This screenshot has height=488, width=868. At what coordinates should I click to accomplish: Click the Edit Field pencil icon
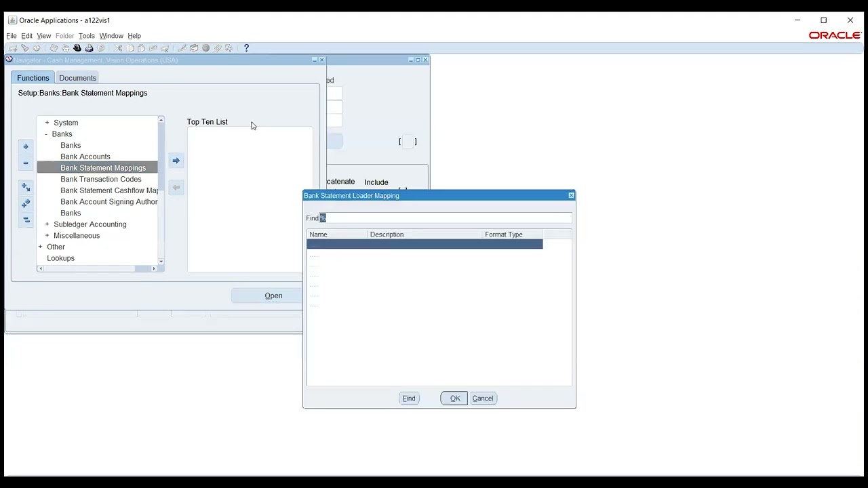point(182,48)
